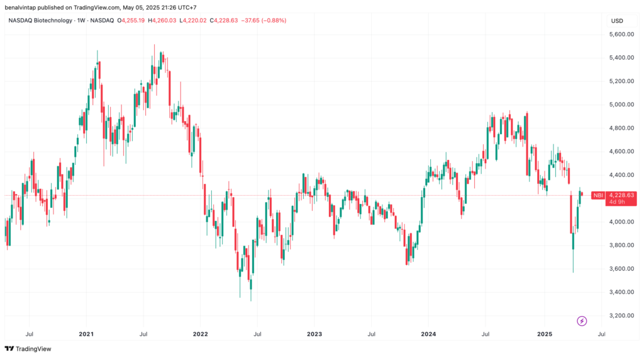Click the 5,600.00 price axis label

pos(621,34)
